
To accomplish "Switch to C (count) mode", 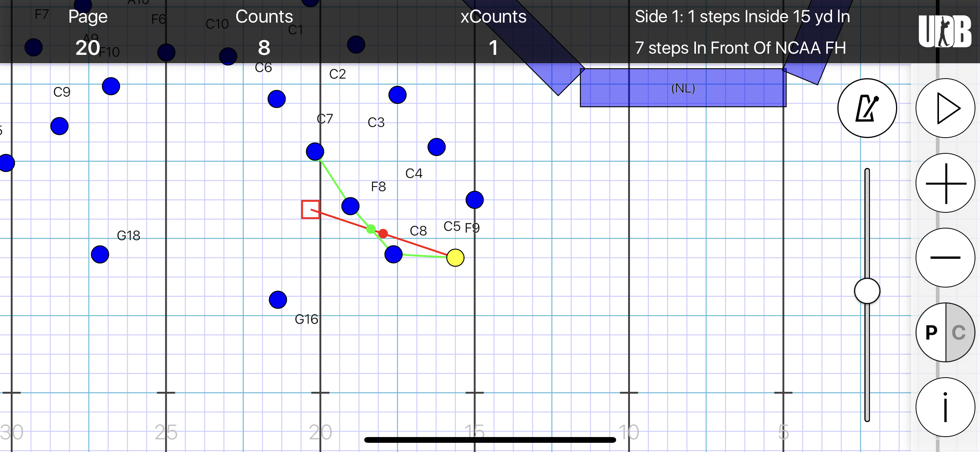I will [x=960, y=332].
